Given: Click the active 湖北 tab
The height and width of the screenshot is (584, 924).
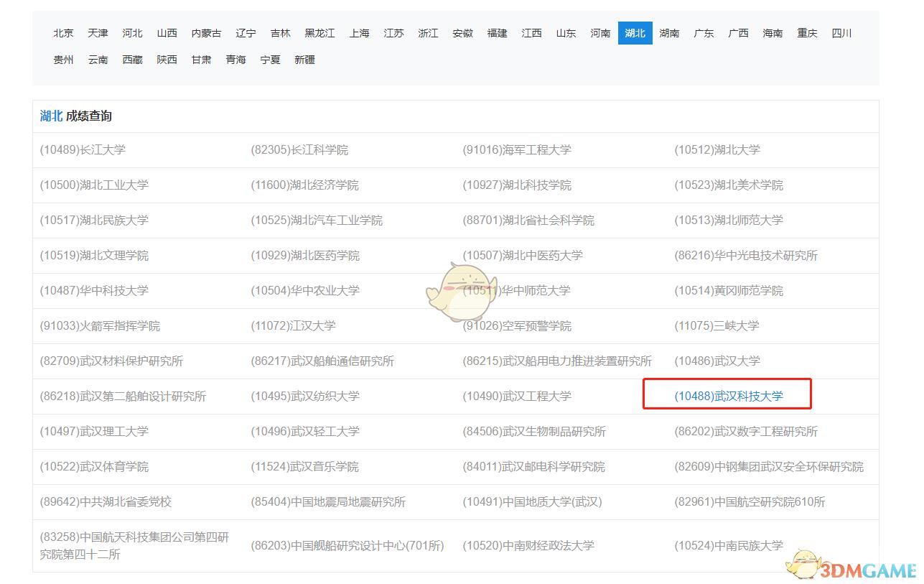Looking at the screenshot, I should [635, 33].
